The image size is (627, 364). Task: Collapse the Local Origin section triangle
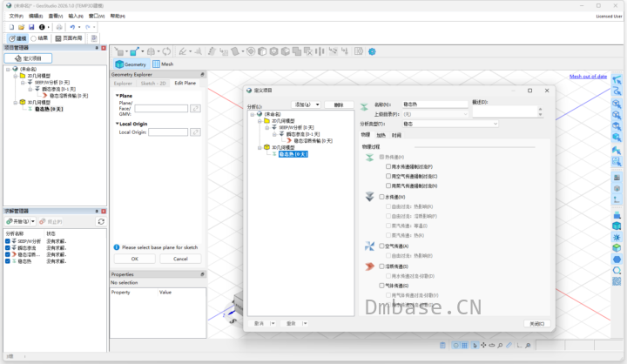118,124
